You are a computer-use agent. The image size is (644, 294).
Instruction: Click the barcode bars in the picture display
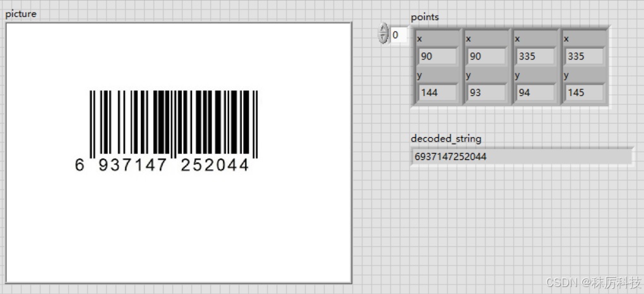[174, 123]
